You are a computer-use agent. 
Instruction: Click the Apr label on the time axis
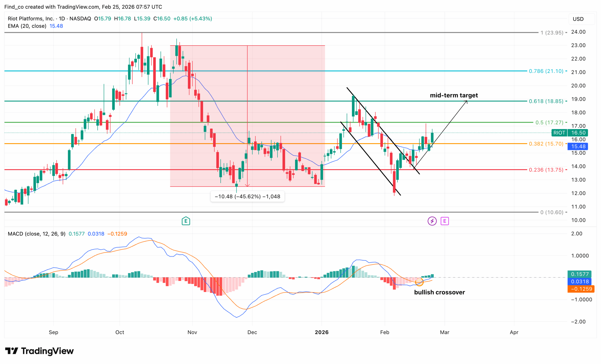(x=514, y=332)
